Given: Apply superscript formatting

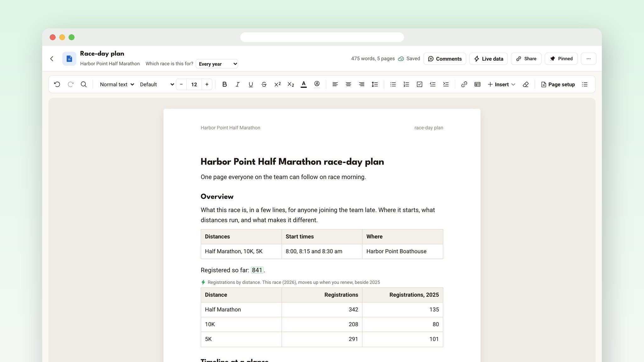Looking at the screenshot, I should [x=277, y=84].
